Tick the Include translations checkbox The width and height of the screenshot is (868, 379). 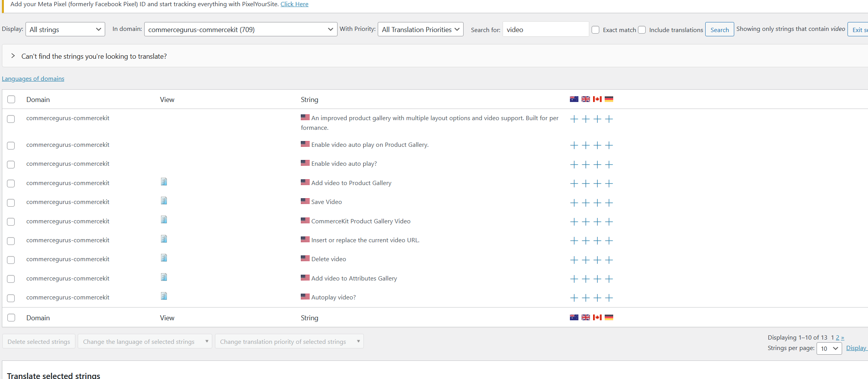coord(642,30)
